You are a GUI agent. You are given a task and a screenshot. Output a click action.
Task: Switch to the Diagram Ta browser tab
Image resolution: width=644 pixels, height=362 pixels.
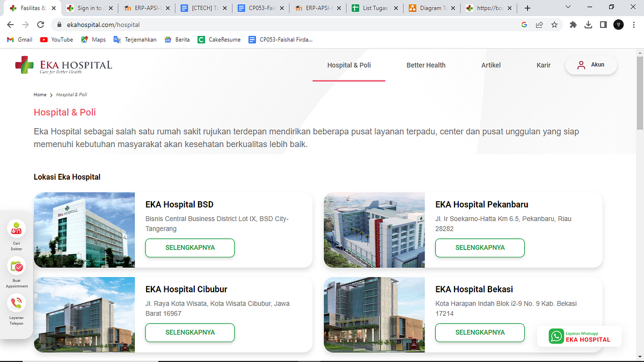(x=429, y=8)
